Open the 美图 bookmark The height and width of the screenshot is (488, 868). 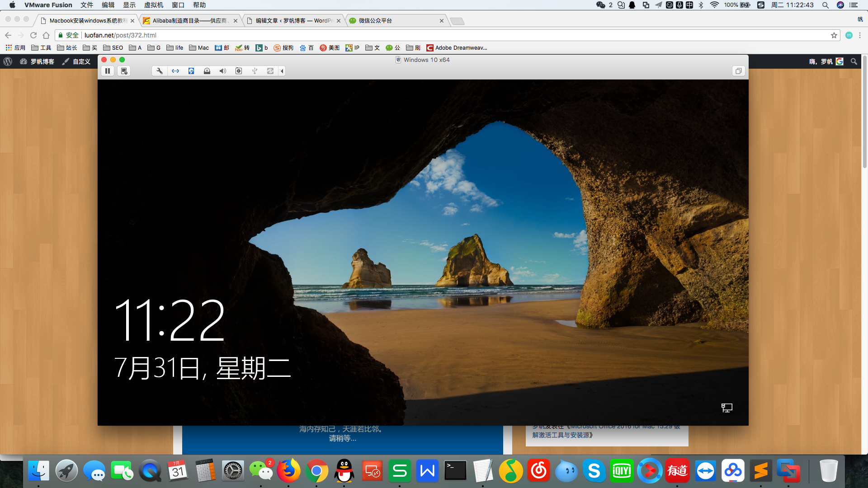[x=330, y=48]
